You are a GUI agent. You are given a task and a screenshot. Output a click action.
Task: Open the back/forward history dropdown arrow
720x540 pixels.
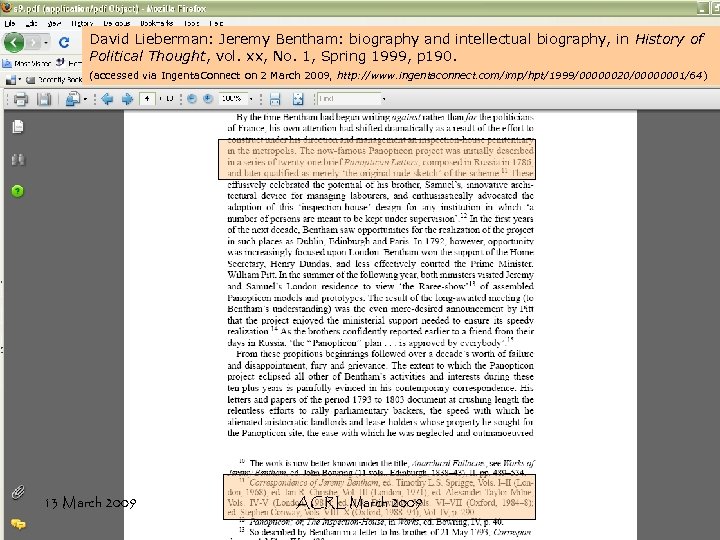click(x=46, y=43)
